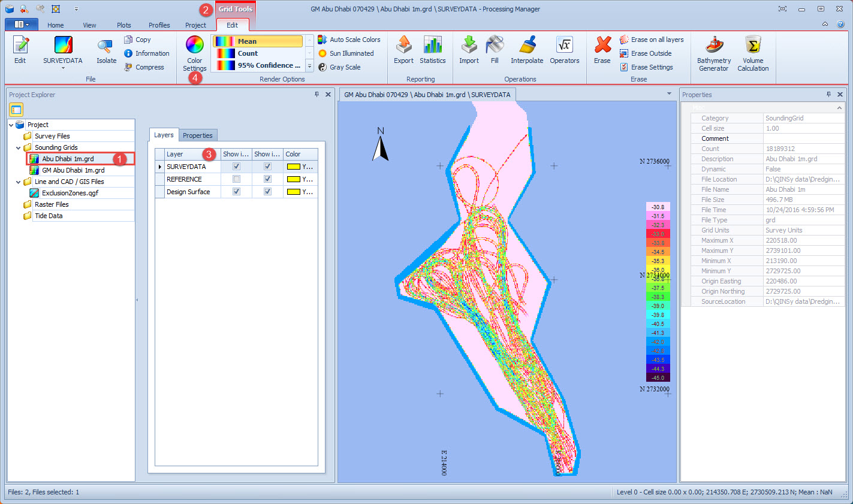Open the Profiles ribbon tab
This screenshot has height=504, width=853.
[x=159, y=25]
